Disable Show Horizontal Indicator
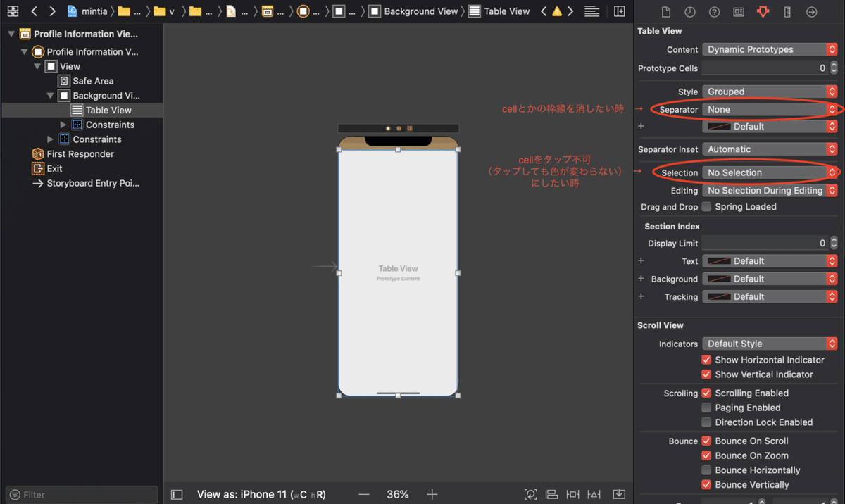 tap(706, 360)
